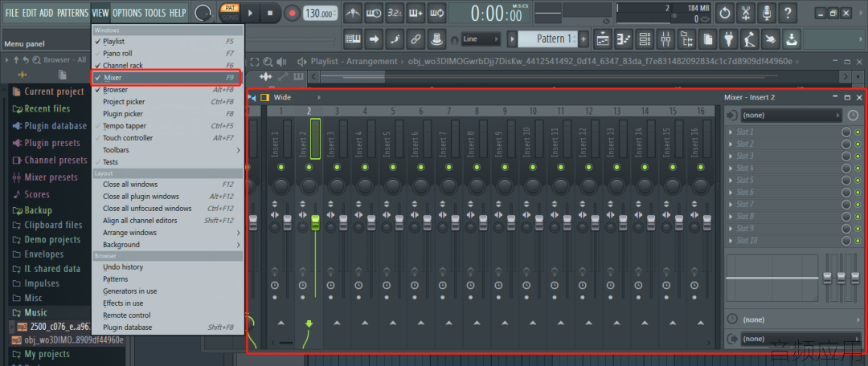Toggle Tempo tapper in View menu
This screenshot has height=366, width=868.
[x=166, y=126]
